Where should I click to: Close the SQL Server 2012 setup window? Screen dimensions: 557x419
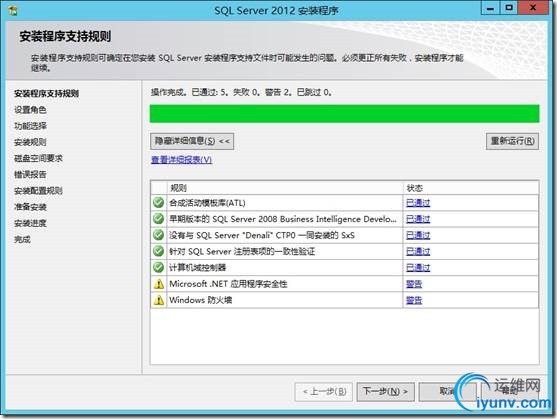coord(533,8)
